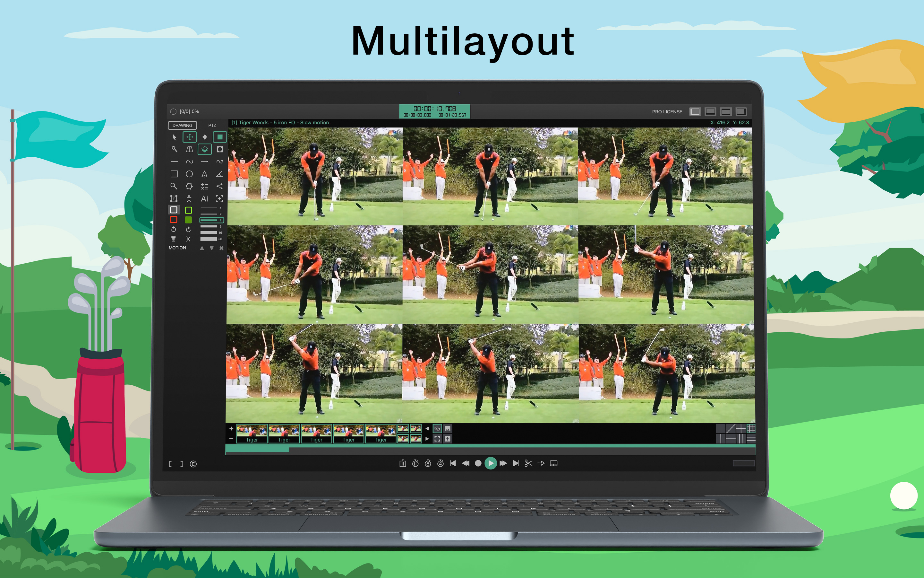Select the text box tool
The height and width of the screenshot is (578, 924).
pos(174,198)
